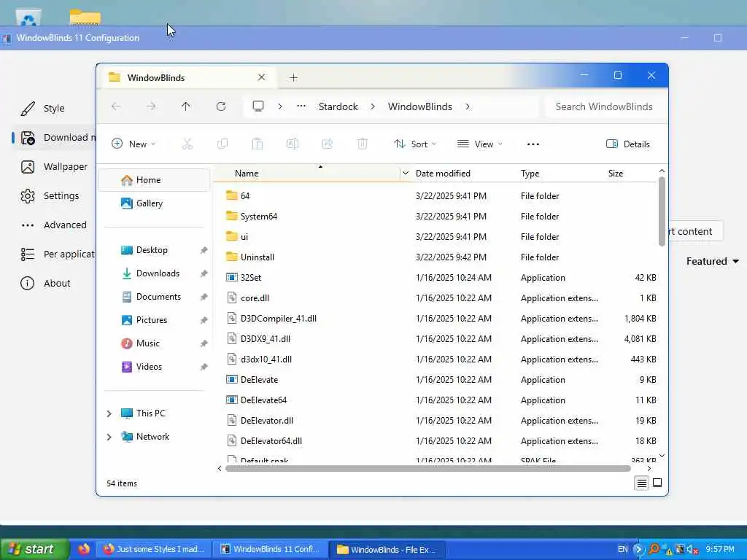The height and width of the screenshot is (560, 747).
Task: Expand Network tree node
Action: coord(109,437)
